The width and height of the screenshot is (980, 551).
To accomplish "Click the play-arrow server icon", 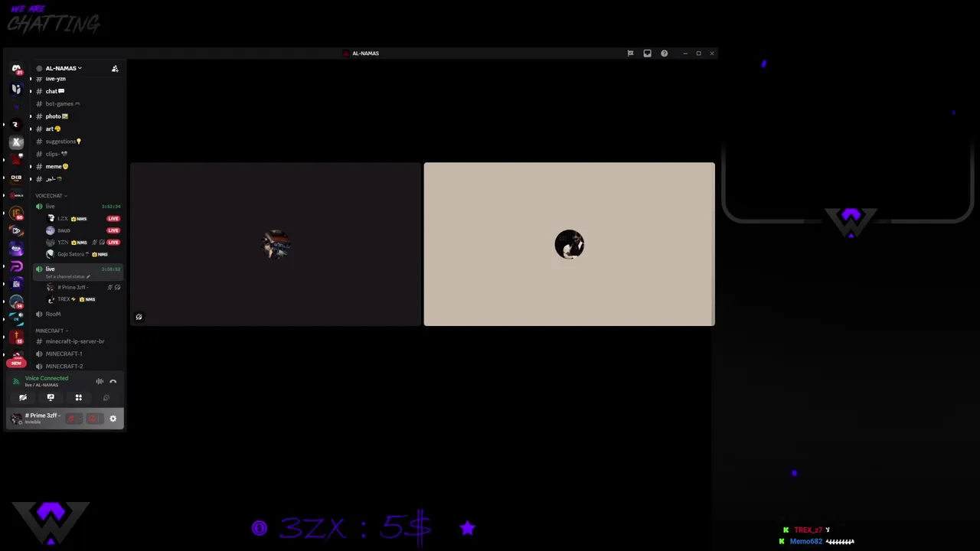I will tap(16, 231).
